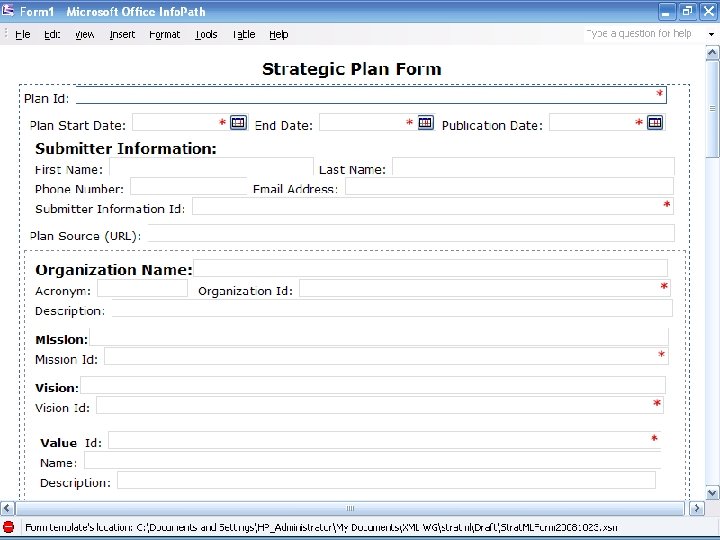Click the 'Type a question for help' box
Screen dimensions: 720x540
pyautogui.click(x=643, y=34)
